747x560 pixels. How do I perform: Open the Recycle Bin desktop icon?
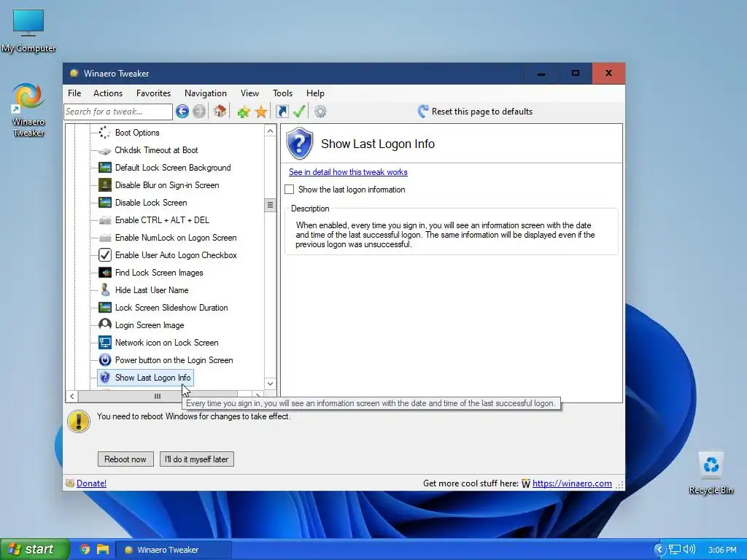coord(711,472)
